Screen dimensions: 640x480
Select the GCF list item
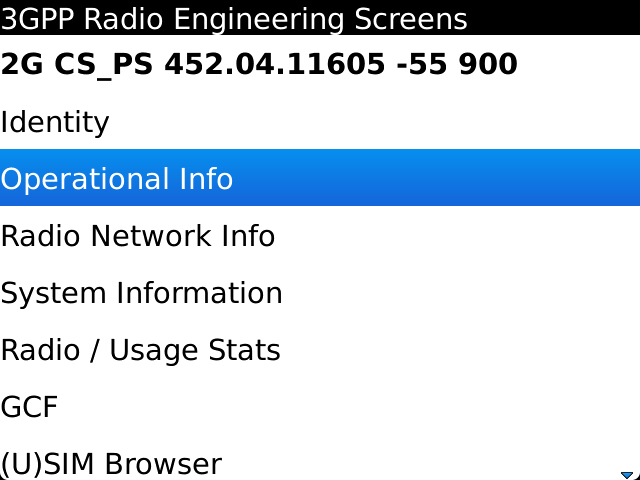click(x=30, y=407)
